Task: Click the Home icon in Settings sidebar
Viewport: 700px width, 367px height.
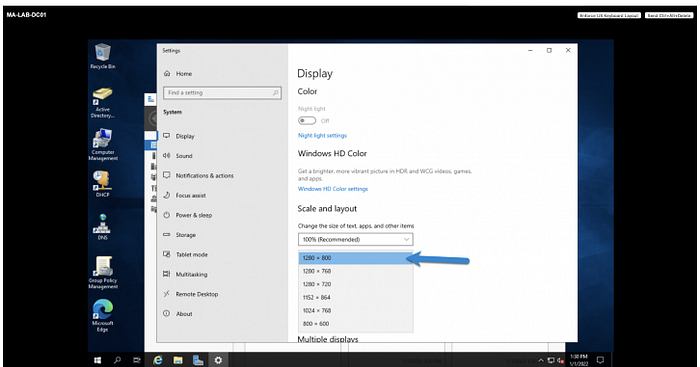Action: [x=167, y=74]
